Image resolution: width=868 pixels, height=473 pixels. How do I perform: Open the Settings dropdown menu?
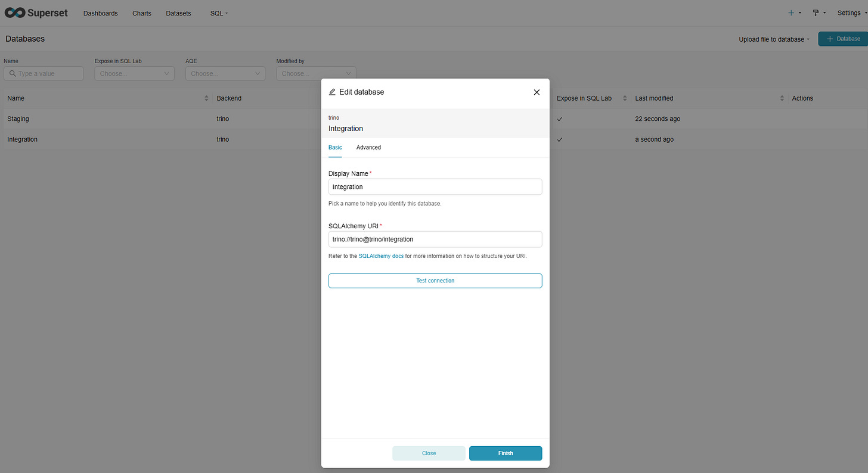click(851, 13)
